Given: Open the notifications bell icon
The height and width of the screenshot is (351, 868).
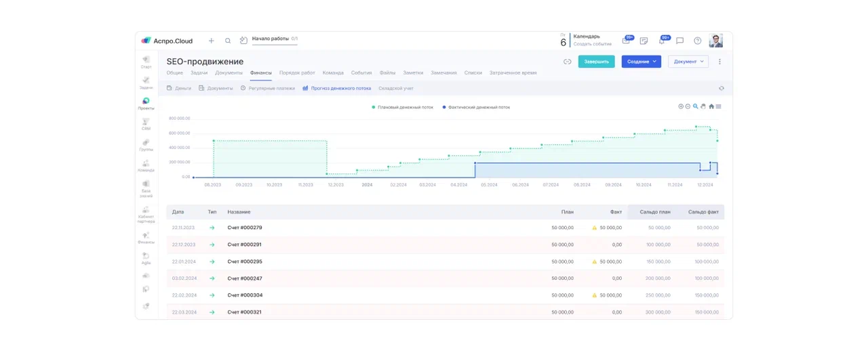Looking at the screenshot, I should (x=662, y=41).
